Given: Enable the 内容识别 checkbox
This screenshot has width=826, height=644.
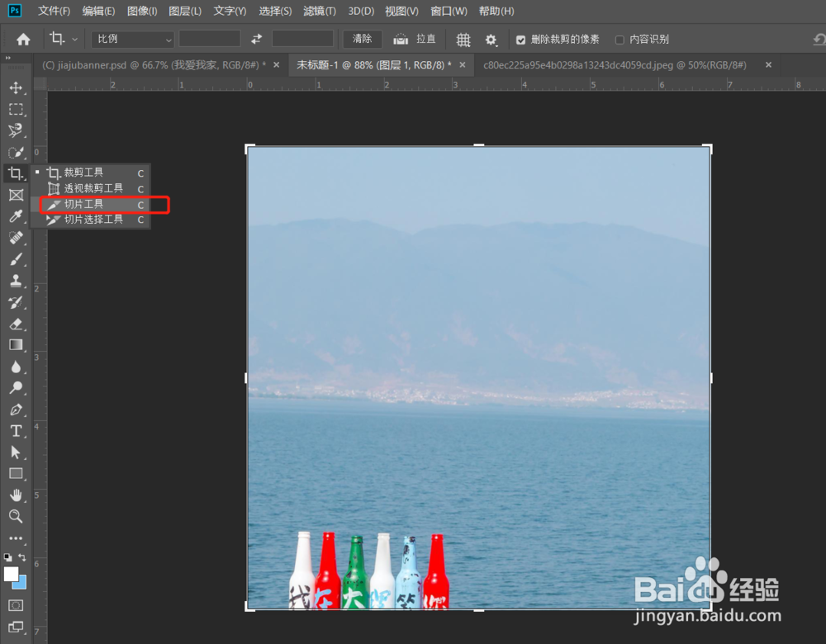Looking at the screenshot, I should tap(619, 38).
